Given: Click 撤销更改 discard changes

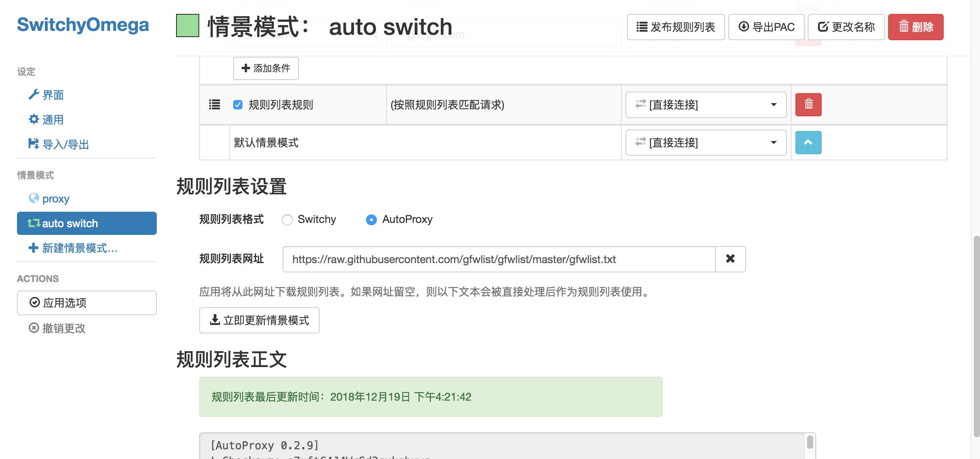Looking at the screenshot, I should (x=57, y=328).
